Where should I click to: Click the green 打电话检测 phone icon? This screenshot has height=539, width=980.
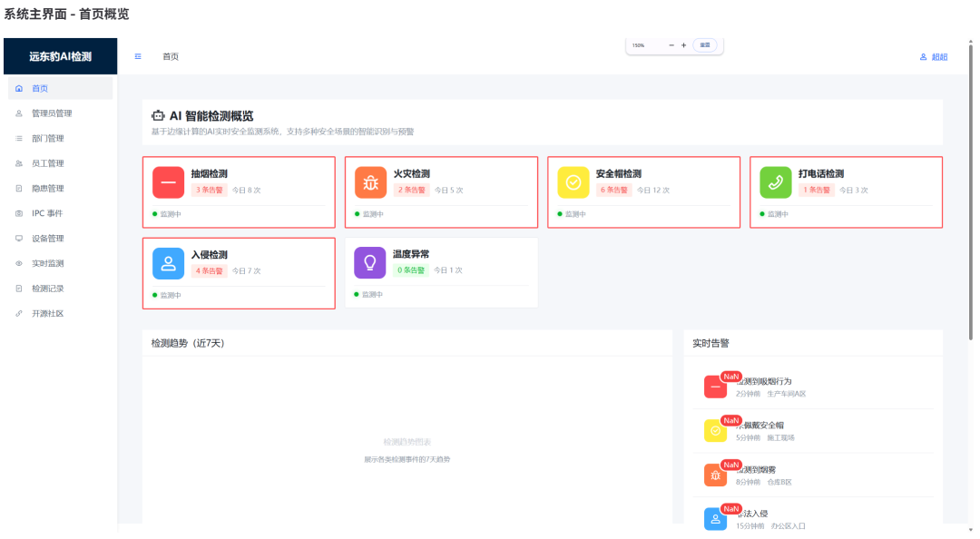click(776, 182)
